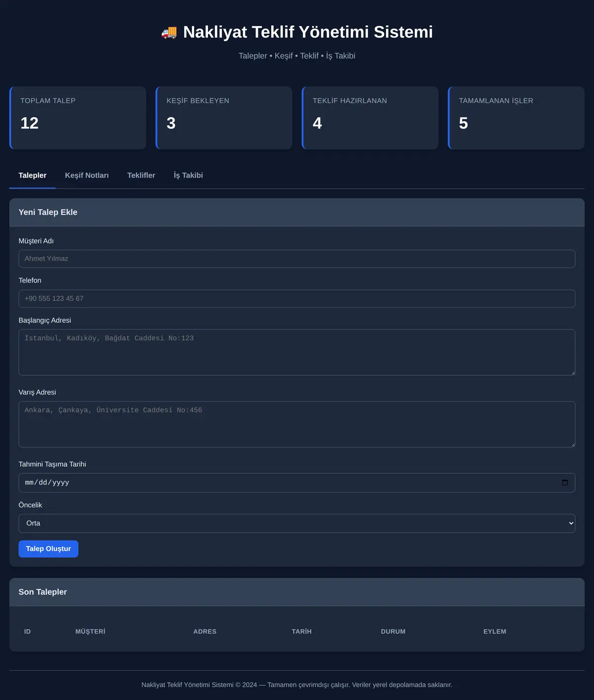This screenshot has height=700, width=594.
Task: Click the Teklif Hazırlanan stat card
Action: coord(370,118)
